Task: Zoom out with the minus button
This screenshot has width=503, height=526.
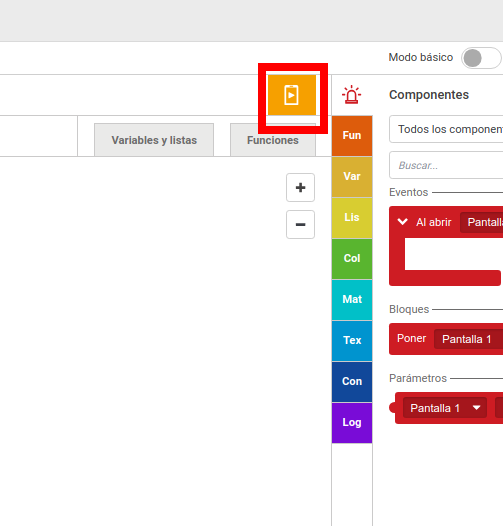Action: click(x=300, y=224)
